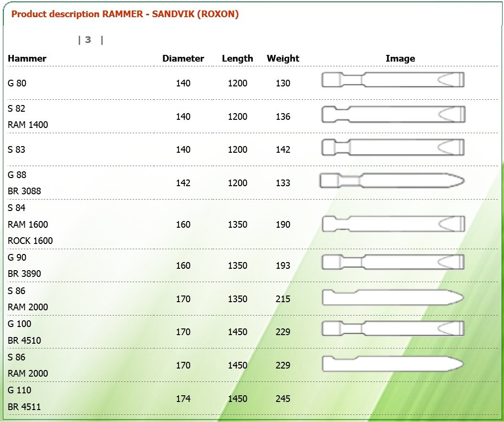Select length 1200 in the G 80 row
This screenshot has height=422, width=504.
[x=238, y=83]
